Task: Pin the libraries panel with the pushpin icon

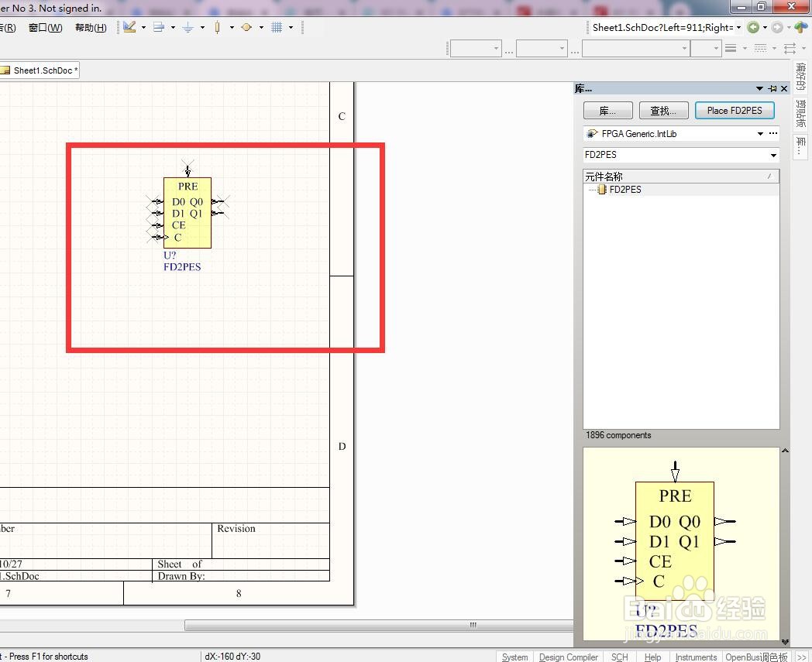Action: click(x=772, y=88)
